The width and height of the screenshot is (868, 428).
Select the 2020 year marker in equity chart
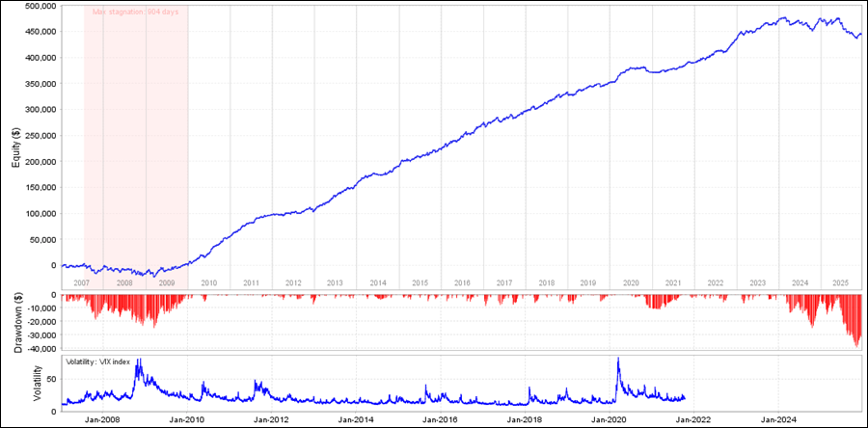pyautogui.click(x=631, y=282)
